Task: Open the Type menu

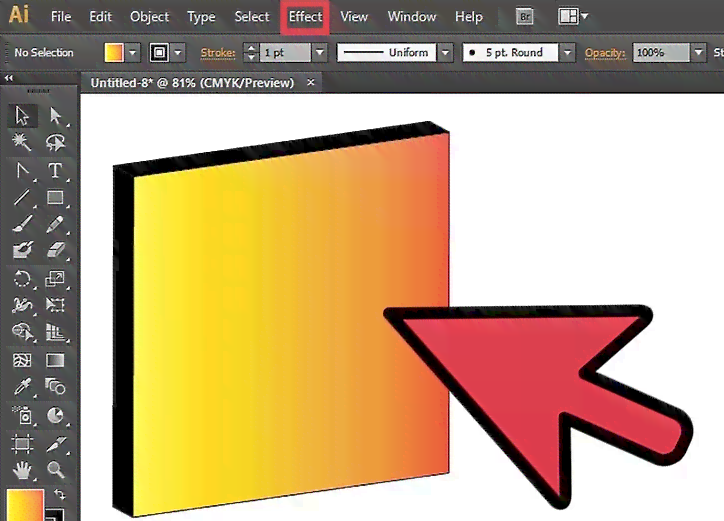Action: (x=201, y=17)
